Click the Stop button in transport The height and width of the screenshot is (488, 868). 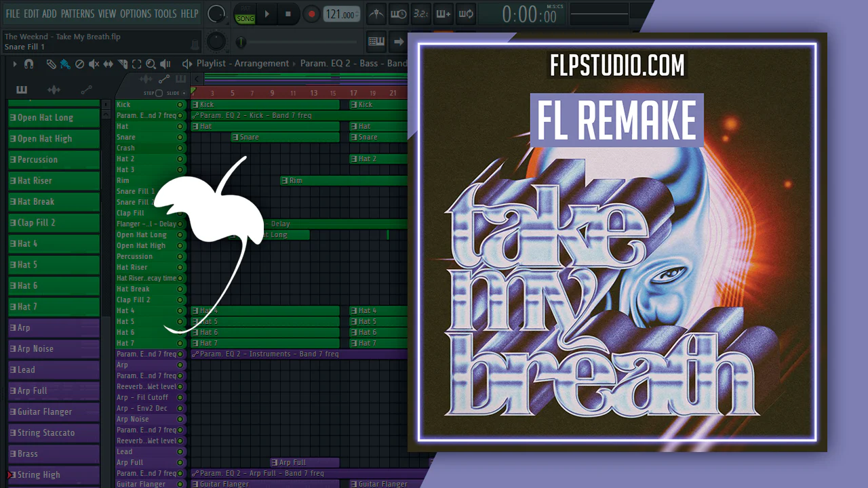tap(288, 14)
